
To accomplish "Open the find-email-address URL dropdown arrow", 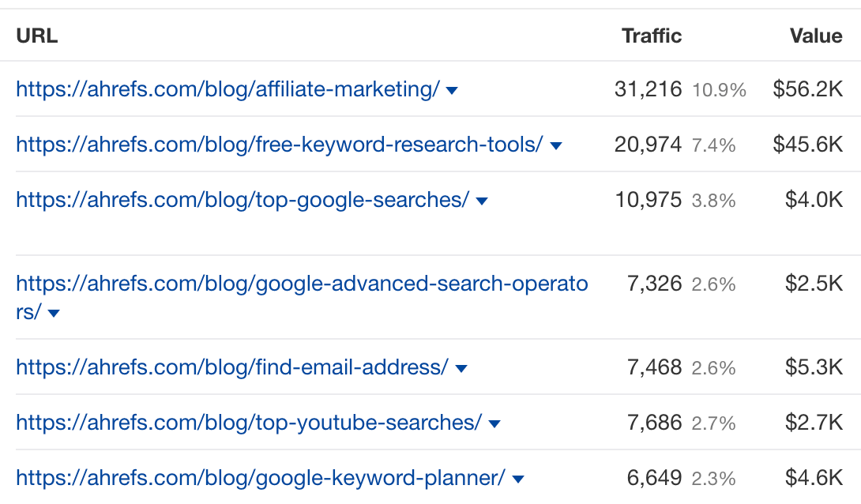I will [x=461, y=368].
